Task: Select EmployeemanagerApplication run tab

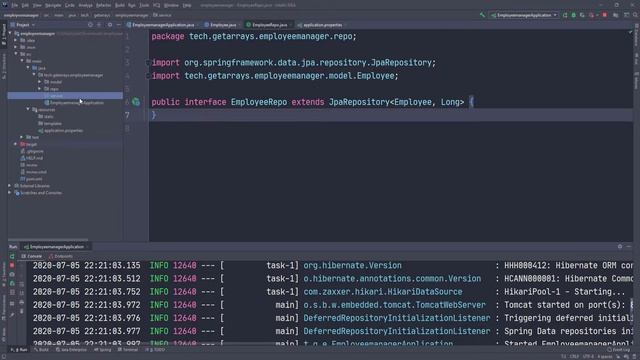Action: tap(56, 247)
